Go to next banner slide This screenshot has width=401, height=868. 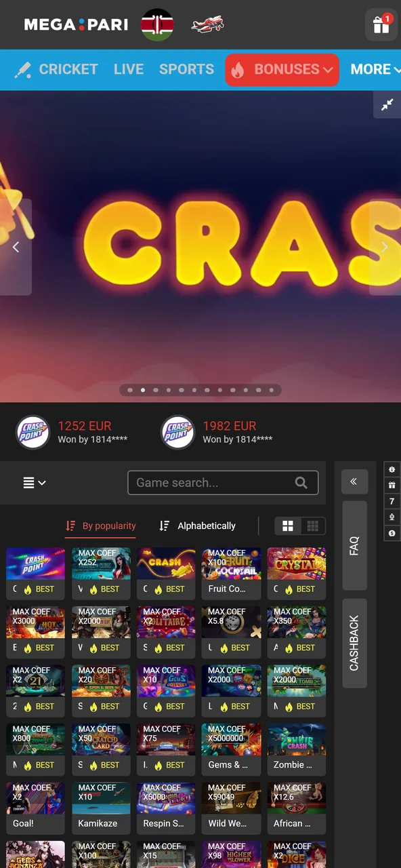[385, 247]
